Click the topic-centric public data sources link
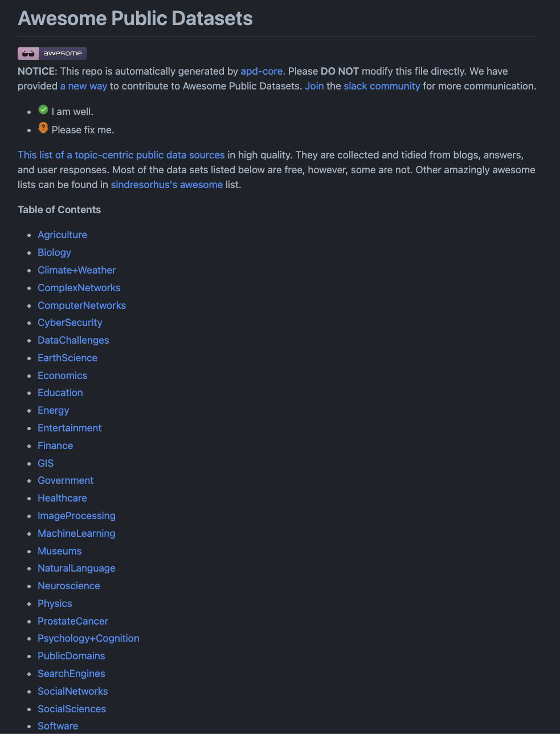Viewport: 560px width, 734px height. pyautogui.click(x=121, y=155)
